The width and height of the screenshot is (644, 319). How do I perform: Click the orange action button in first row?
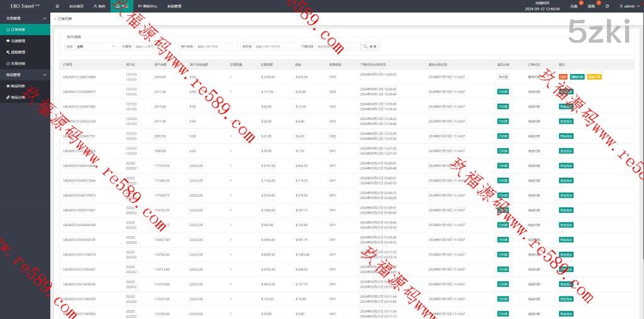click(x=563, y=77)
